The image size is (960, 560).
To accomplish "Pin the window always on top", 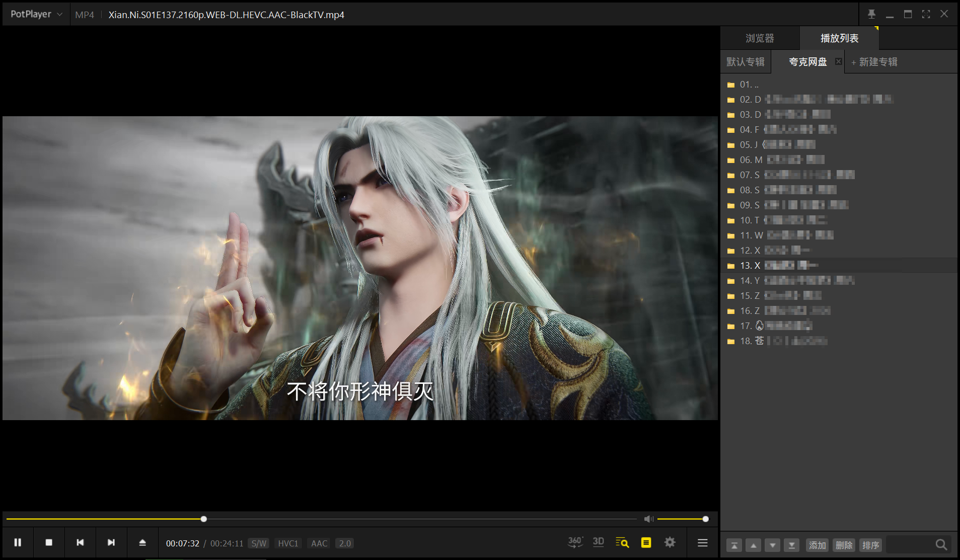I will [x=871, y=14].
